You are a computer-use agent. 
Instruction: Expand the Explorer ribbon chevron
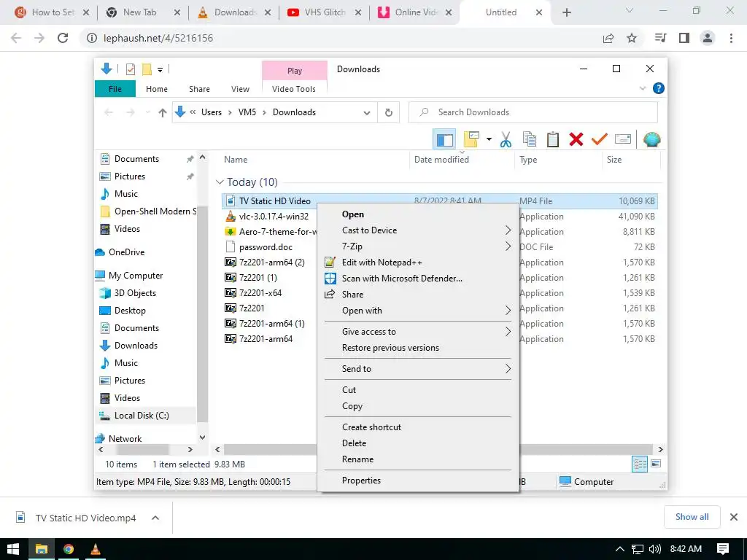tap(642, 88)
